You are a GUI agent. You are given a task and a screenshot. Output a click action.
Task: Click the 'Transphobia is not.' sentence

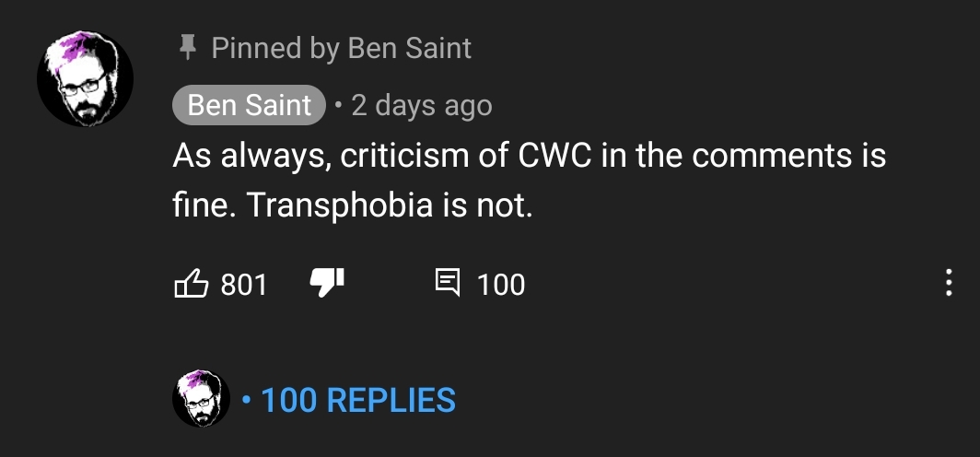pyautogui.click(x=390, y=206)
